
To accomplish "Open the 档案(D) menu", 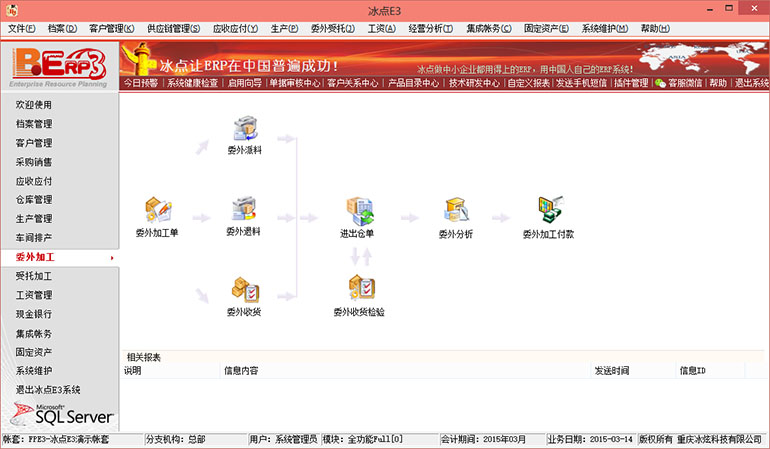I will (62, 28).
